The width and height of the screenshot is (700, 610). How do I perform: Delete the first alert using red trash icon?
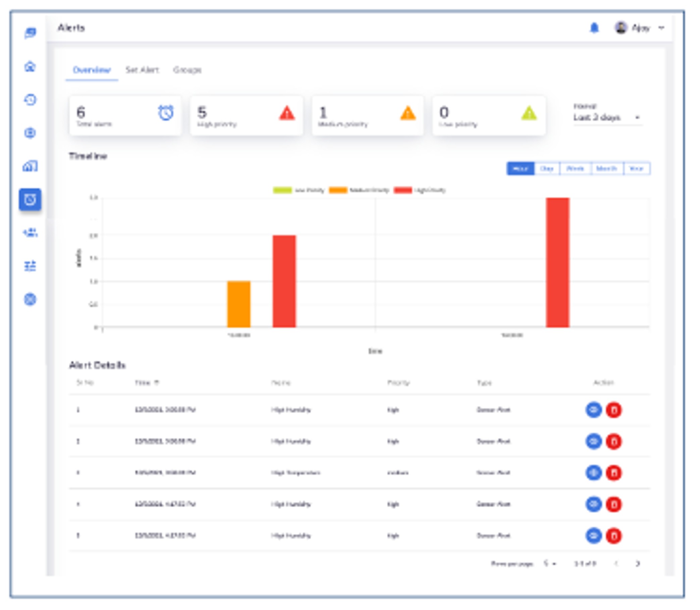click(614, 410)
